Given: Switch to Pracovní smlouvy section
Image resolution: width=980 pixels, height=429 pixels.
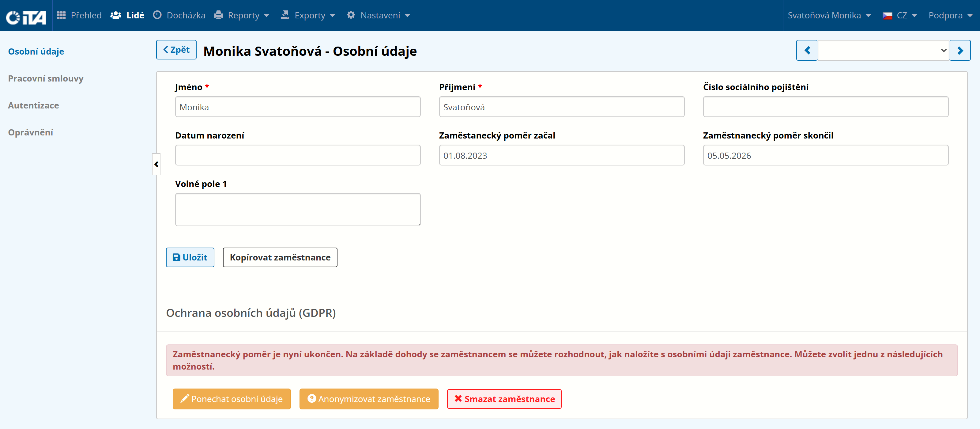Looking at the screenshot, I should pyautogui.click(x=46, y=78).
